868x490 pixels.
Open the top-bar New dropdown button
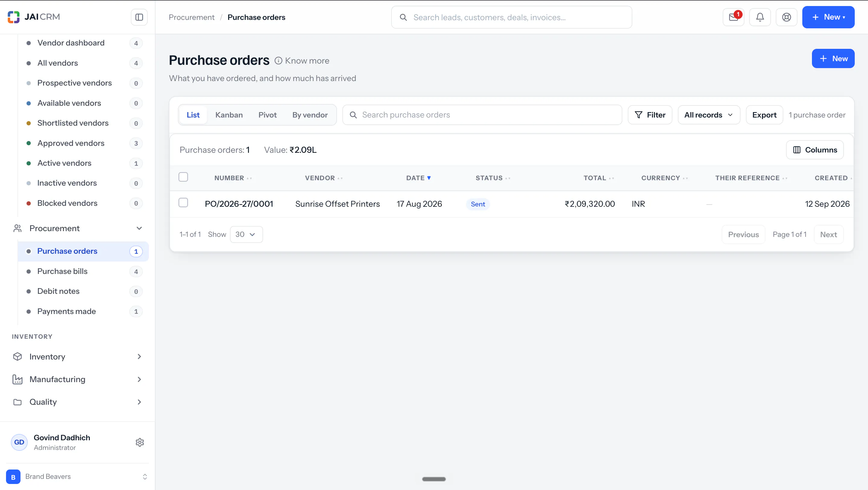coord(828,17)
